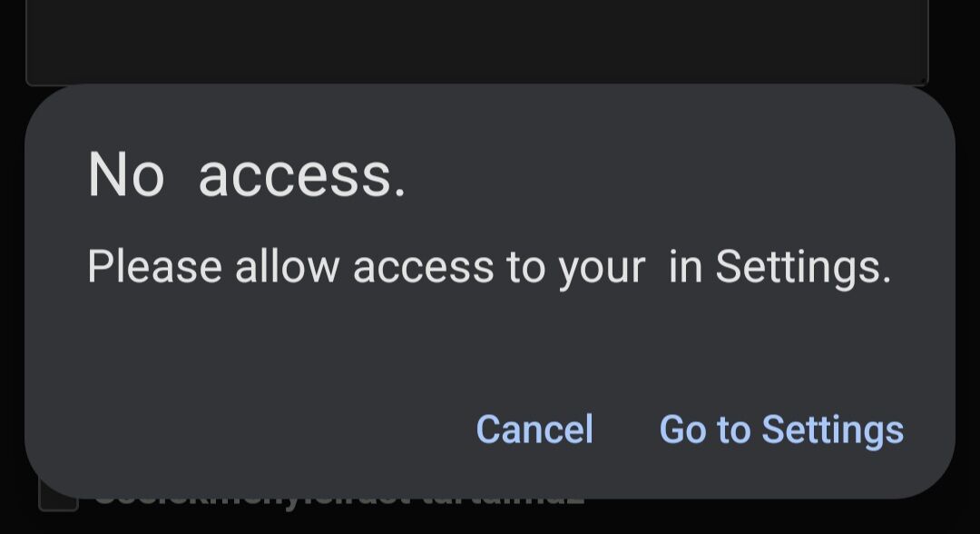Click the word "Please" in the dialog
The image size is (980, 534).
click(154, 267)
